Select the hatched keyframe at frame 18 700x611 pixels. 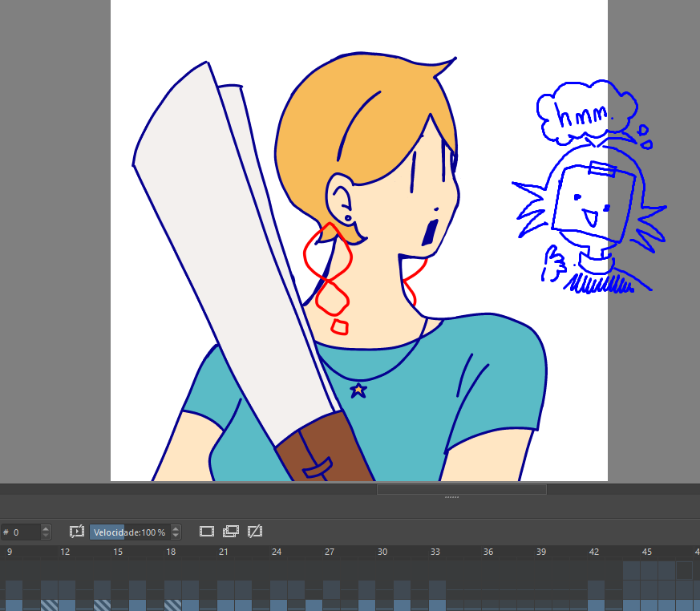click(x=172, y=605)
